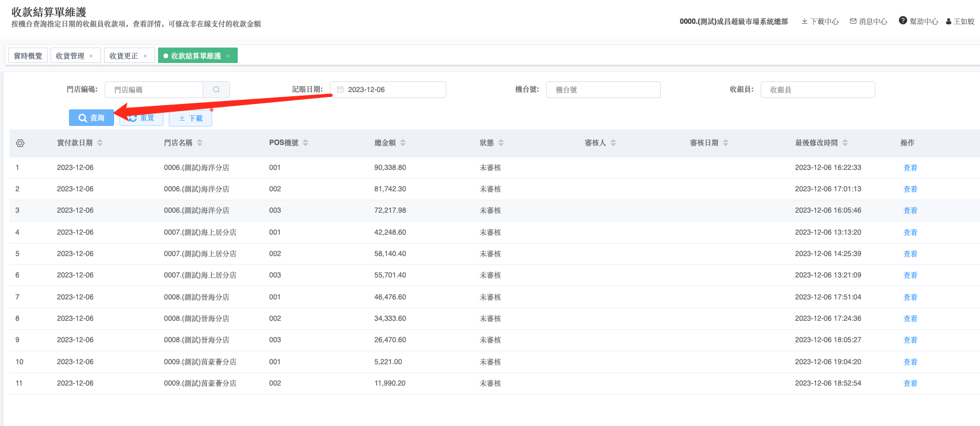The image size is (980, 426).
Task: View details of row 1 via 查看
Action: tap(910, 168)
